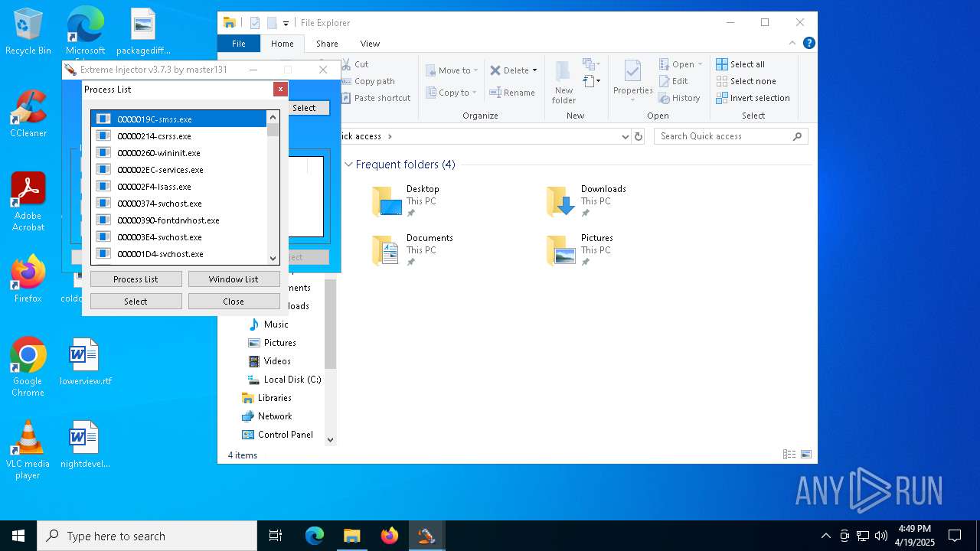Image resolution: width=980 pixels, height=551 pixels.
Task: Select the Desktop folder icon
Action: coord(387,201)
